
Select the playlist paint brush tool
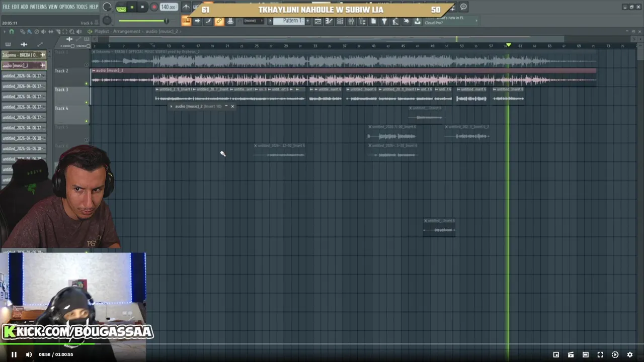(29, 31)
